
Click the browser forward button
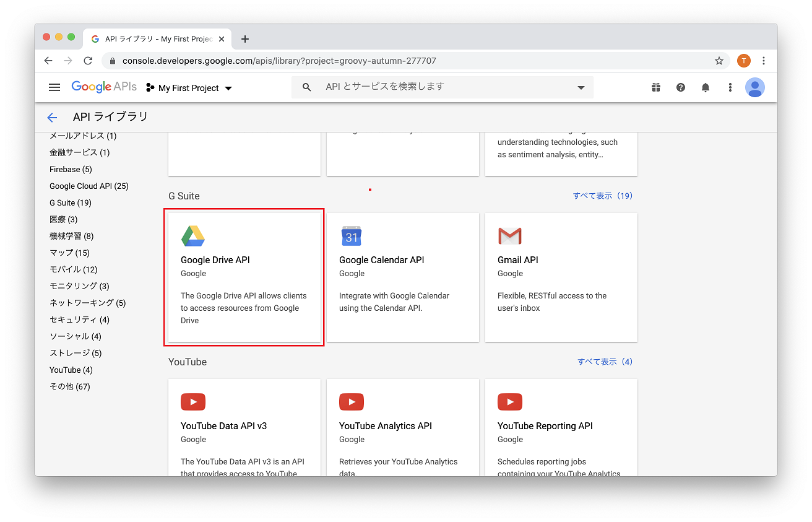pos(68,61)
